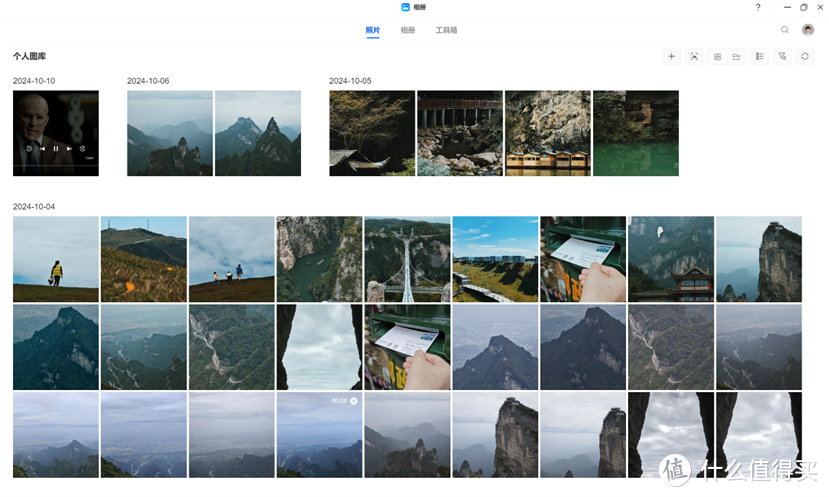Open the 工具箱 tab

coord(446,30)
